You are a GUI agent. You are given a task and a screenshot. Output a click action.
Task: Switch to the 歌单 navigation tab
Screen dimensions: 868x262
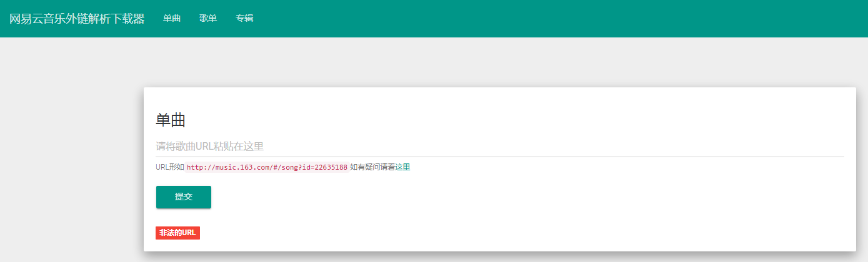(x=208, y=19)
